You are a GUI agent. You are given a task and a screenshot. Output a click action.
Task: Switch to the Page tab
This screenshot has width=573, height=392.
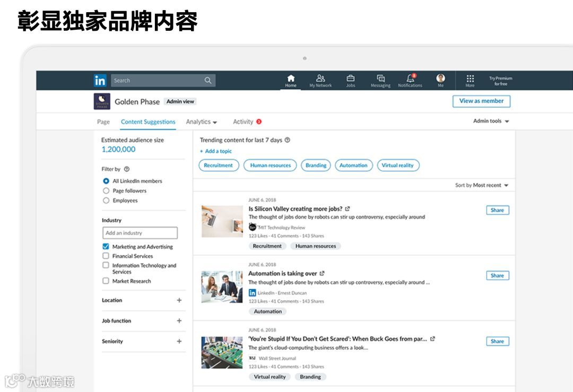103,121
